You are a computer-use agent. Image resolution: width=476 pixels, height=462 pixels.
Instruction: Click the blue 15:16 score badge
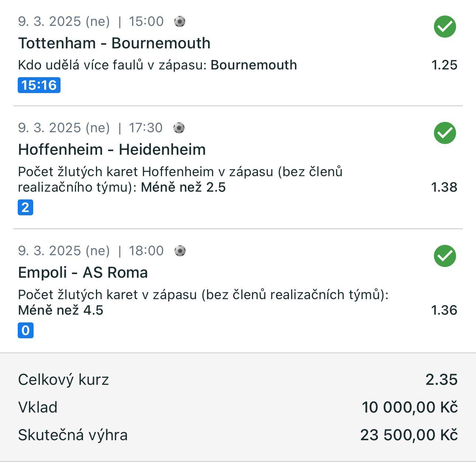39,85
